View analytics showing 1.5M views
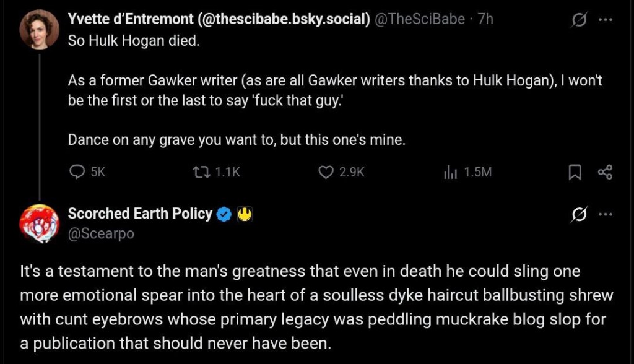 click(x=450, y=172)
